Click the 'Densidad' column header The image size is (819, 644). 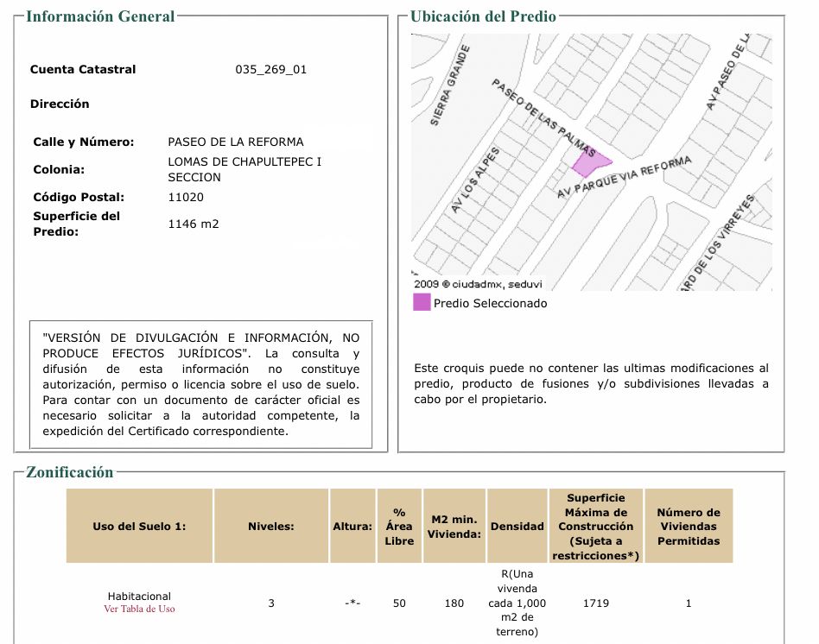[517, 526]
